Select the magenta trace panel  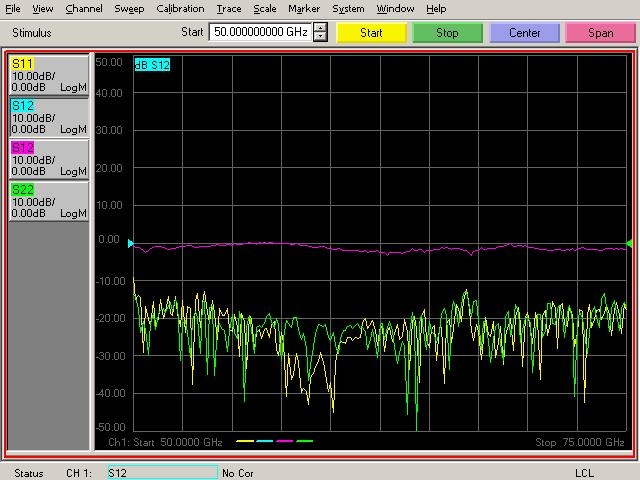(49, 159)
